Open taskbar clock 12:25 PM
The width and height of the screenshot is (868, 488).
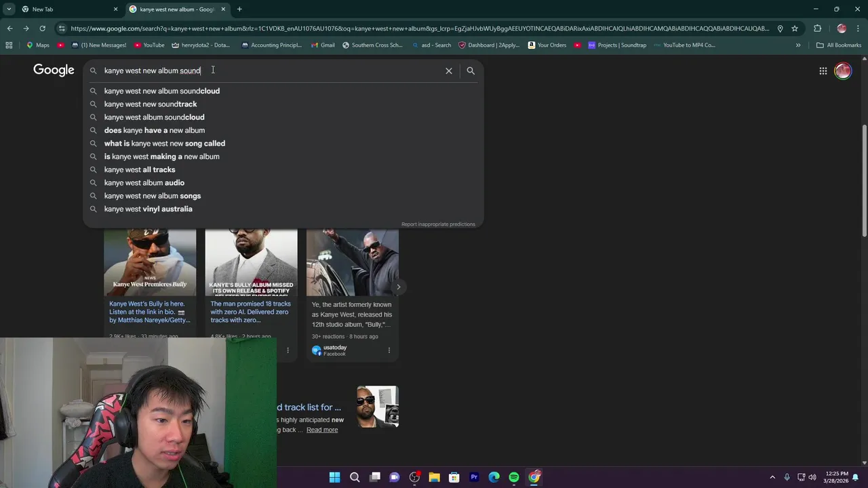click(x=837, y=477)
